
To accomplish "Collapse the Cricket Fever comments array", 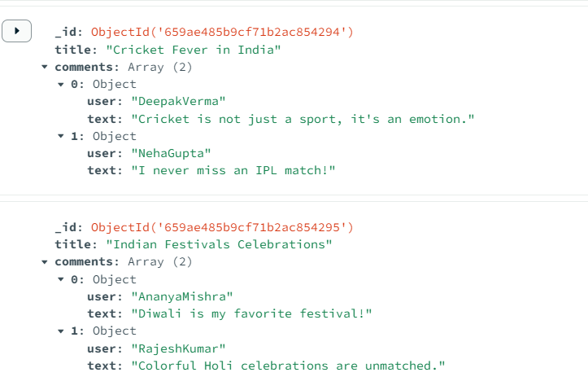I will click(x=46, y=67).
